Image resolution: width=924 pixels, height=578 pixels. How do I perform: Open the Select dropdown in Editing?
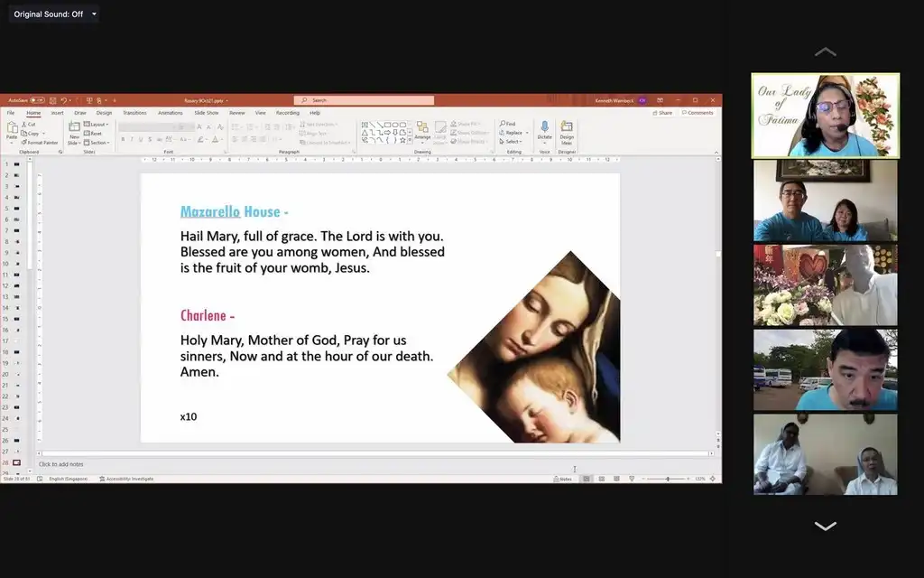511,142
